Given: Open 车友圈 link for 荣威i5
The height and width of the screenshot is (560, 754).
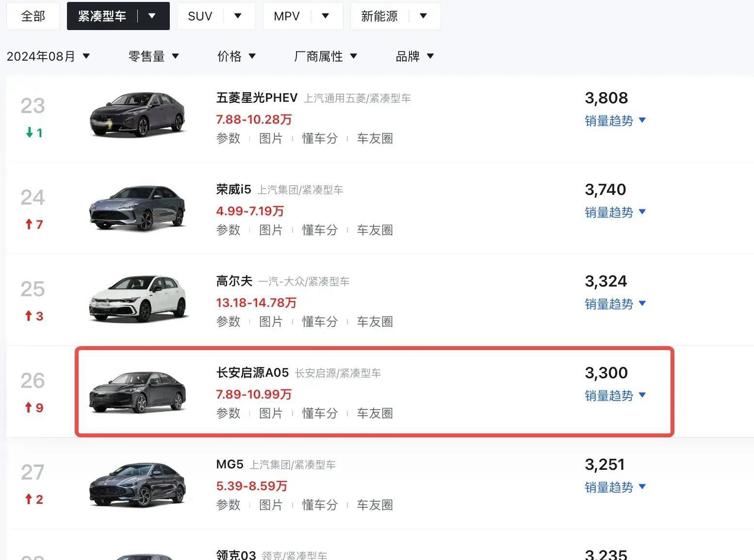Looking at the screenshot, I should pyautogui.click(x=375, y=230).
